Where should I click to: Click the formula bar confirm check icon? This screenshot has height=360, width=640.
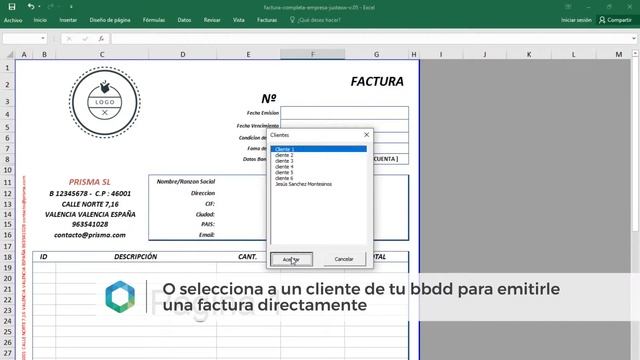(x=85, y=38)
